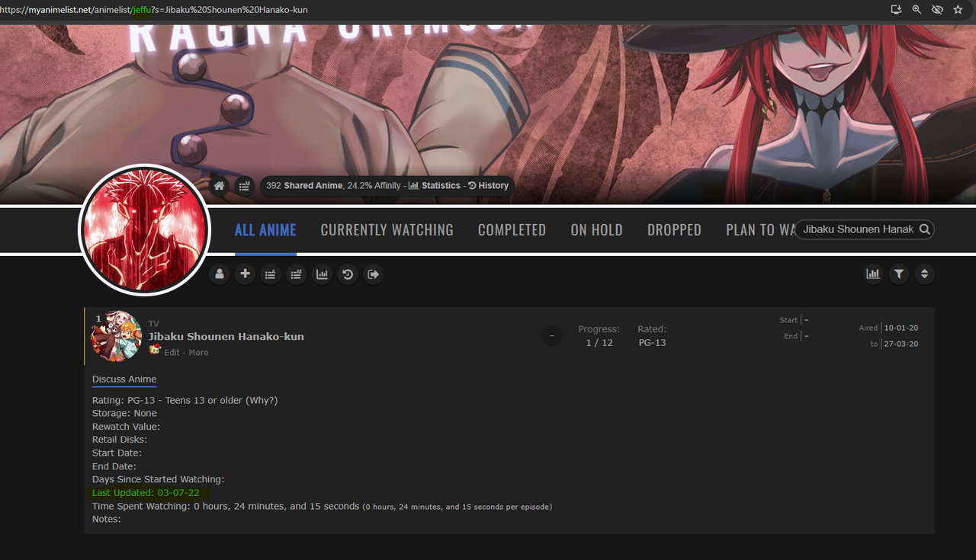The height and width of the screenshot is (560, 976).
Task: Open the sort arrows dropdown icon
Action: [924, 274]
